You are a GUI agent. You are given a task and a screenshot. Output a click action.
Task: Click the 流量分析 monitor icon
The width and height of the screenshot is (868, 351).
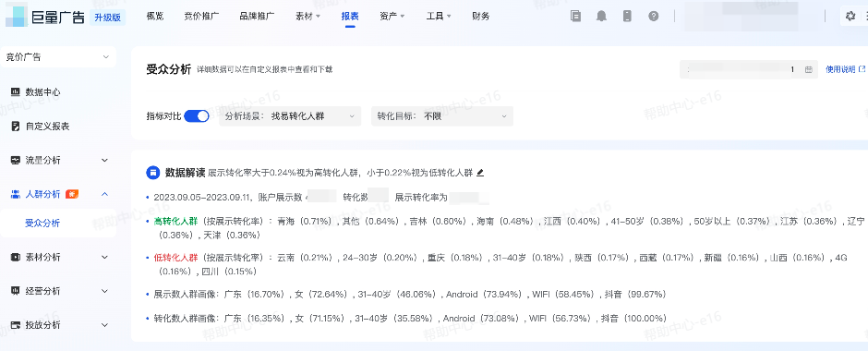point(16,160)
